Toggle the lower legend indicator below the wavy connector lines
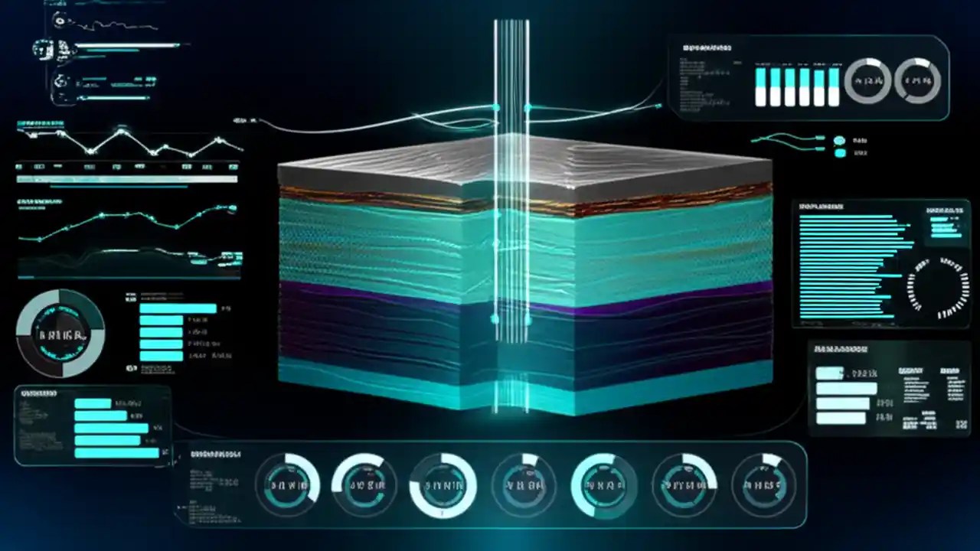The height and width of the screenshot is (551, 980). [839, 153]
